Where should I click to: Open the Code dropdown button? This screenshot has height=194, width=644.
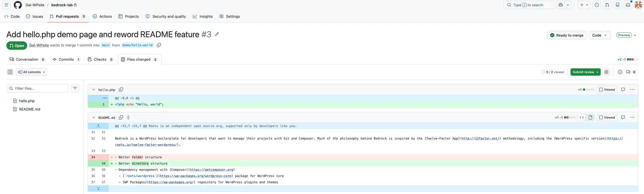(x=599, y=35)
